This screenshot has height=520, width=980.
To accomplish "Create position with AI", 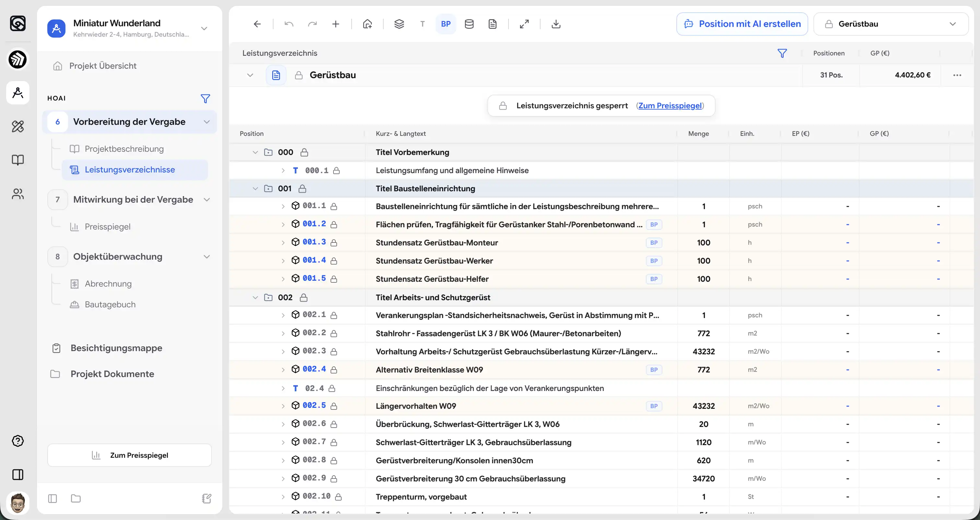I will 742,24.
